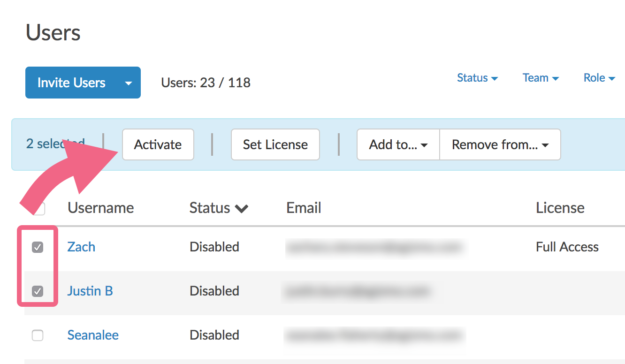Open the Invite Users split-button arrow
Screen dimensions: 625x364
129,83
